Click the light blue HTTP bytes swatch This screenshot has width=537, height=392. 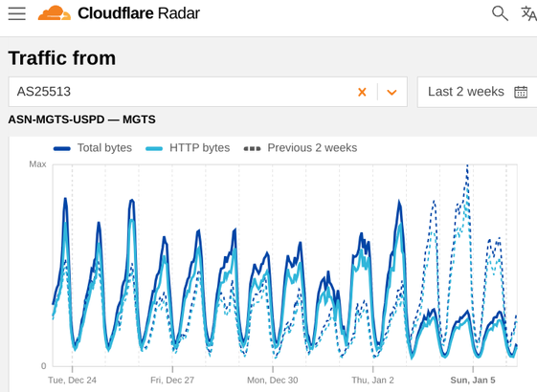click(154, 149)
